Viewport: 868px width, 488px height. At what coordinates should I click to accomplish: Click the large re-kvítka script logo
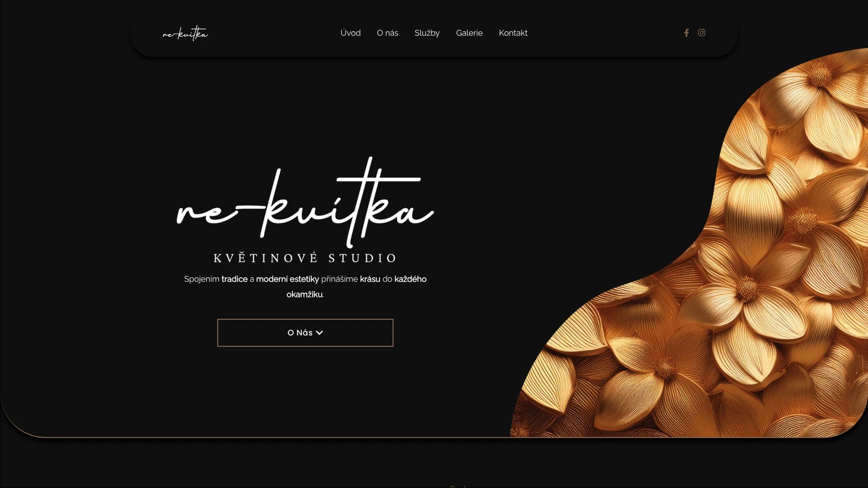(x=305, y=202)
